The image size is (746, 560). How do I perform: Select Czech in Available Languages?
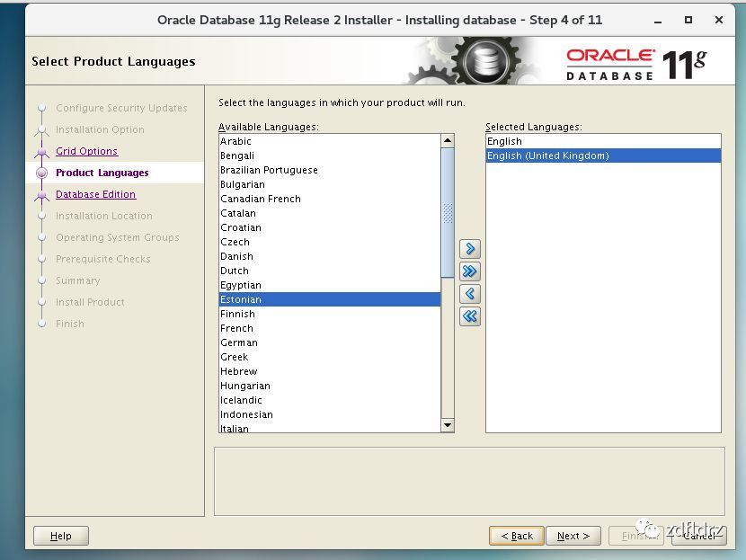click(330, 242)
